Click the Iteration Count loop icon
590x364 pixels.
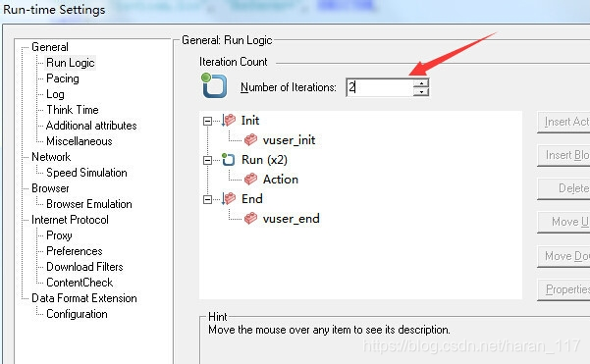click(x=214, y=85)
